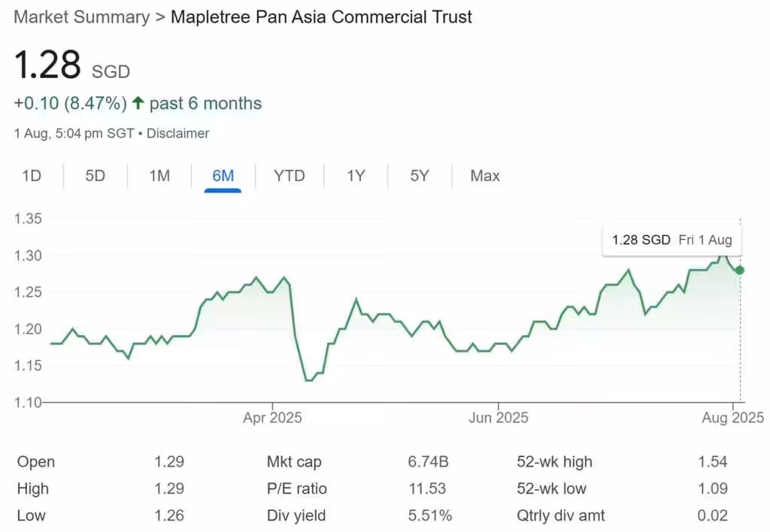
Task: Click the Apr 2025 axis label
Action: click(x=272, y=417)
